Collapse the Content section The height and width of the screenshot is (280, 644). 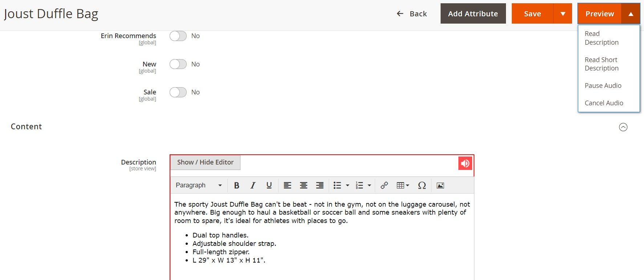point(623,127)
